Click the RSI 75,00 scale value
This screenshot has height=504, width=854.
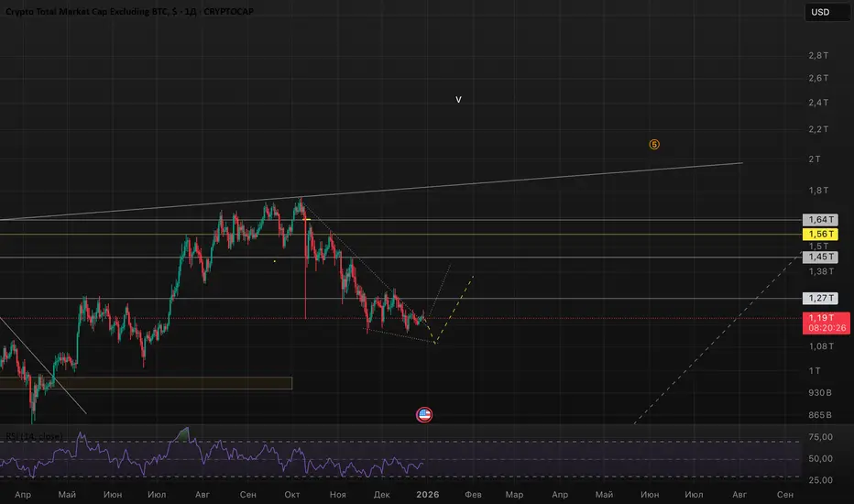coord(820,437)
